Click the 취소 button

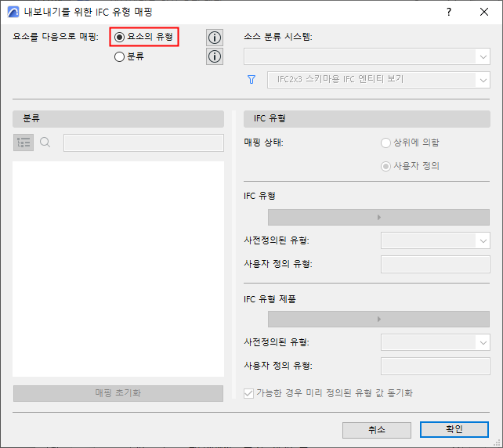(377, 430)
